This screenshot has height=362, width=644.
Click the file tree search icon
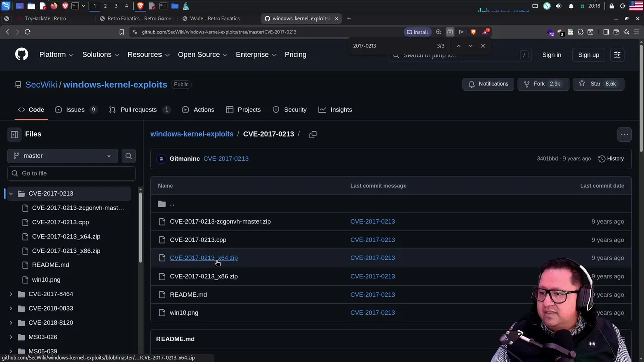point(129,156)
